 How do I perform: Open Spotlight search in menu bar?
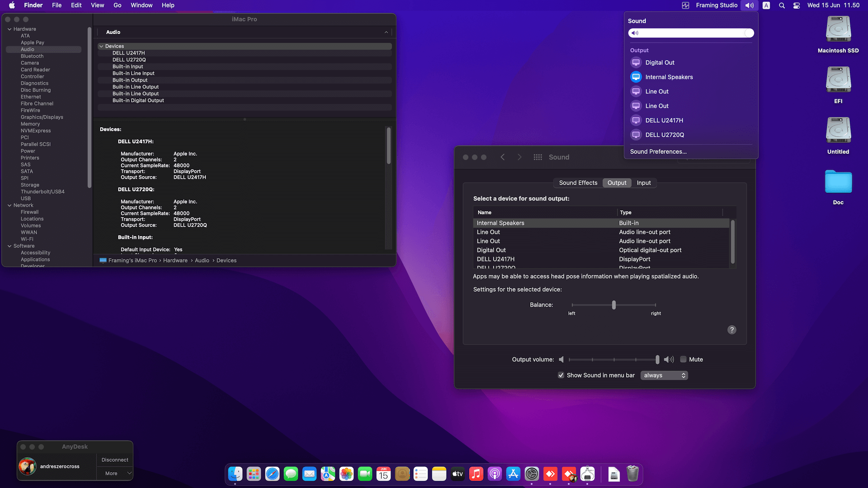pyautogui.click(x=782, y=5)
